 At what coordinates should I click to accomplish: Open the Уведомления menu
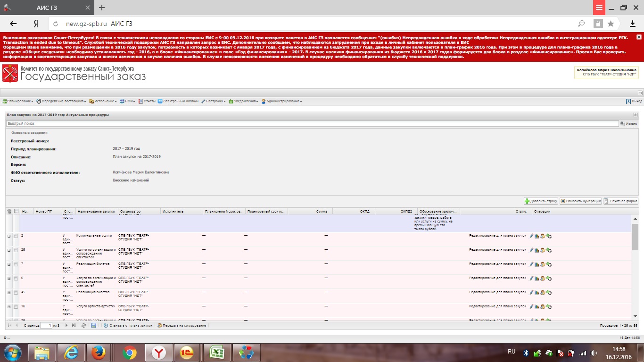point(244,101)
